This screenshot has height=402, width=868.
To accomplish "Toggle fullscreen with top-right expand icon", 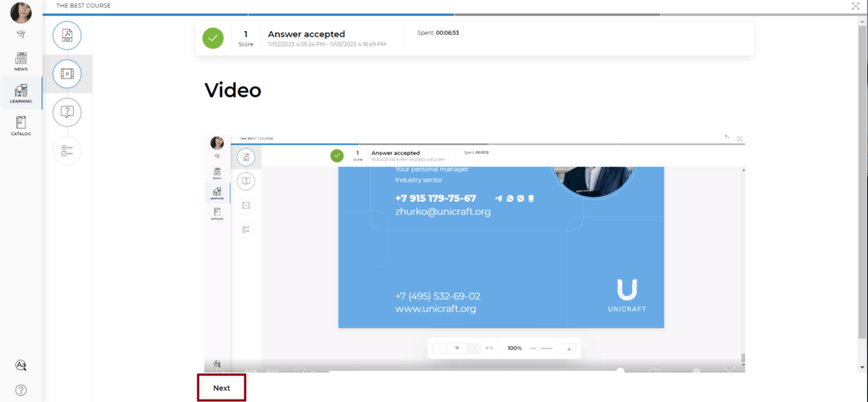I will (x=855, y=6).
